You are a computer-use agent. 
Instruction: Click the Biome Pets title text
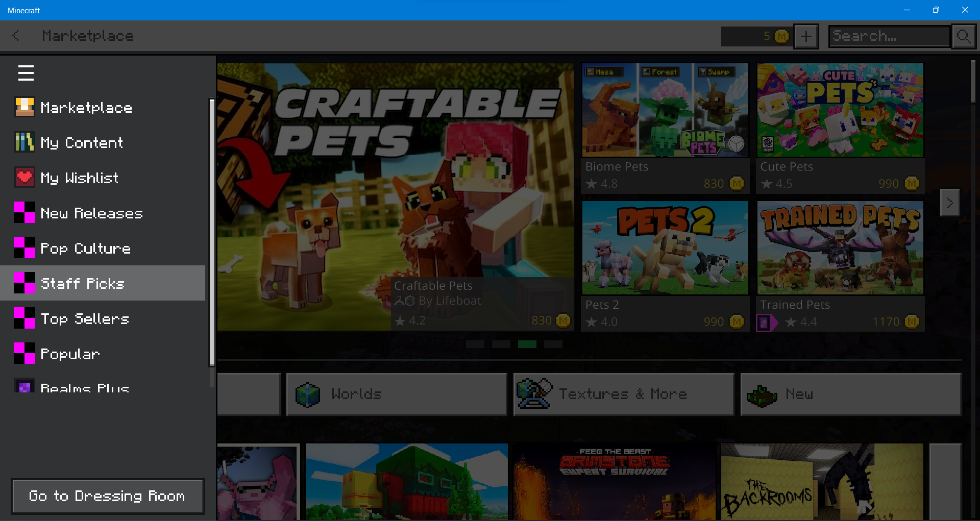(617, 167)
